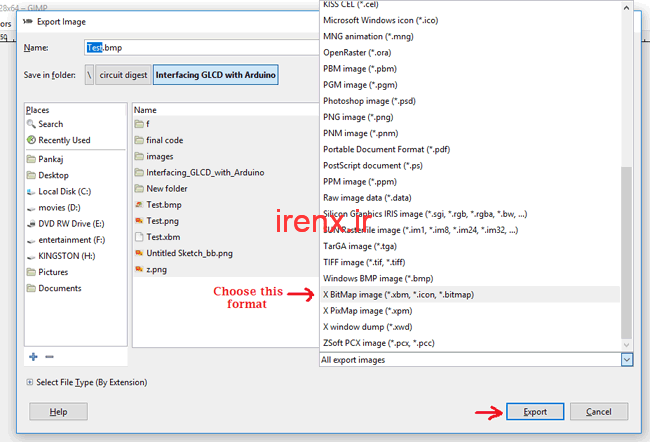Screen dimensions: 650x442
Task: Select PBM image (*.pbm) format
Action: 471,68
